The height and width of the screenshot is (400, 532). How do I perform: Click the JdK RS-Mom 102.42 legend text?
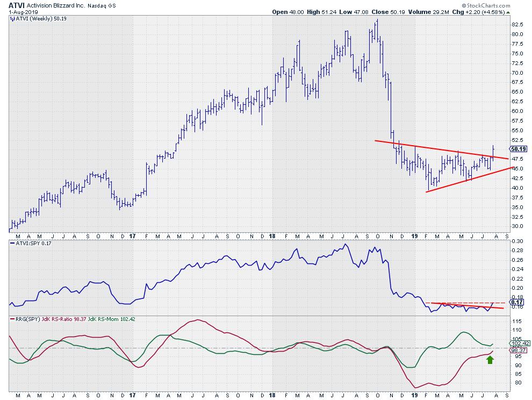tap(111, 319)
